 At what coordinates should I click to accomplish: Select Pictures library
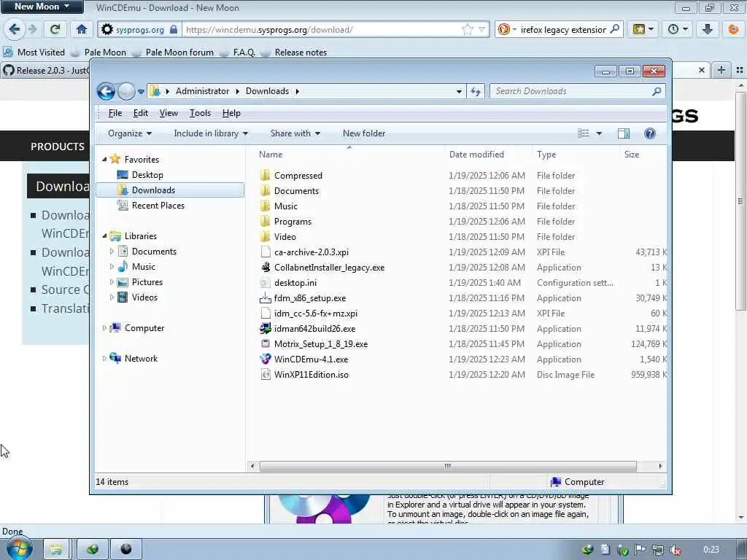click(x=147, y=282)
